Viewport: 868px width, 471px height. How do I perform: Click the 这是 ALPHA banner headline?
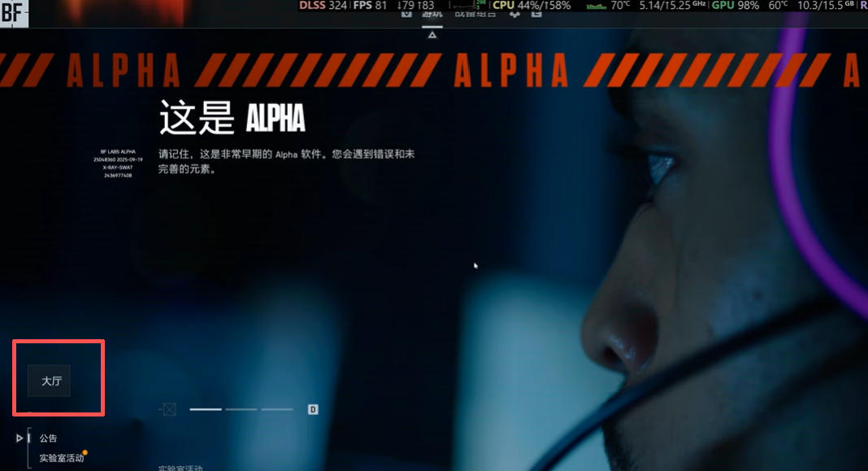232,119
